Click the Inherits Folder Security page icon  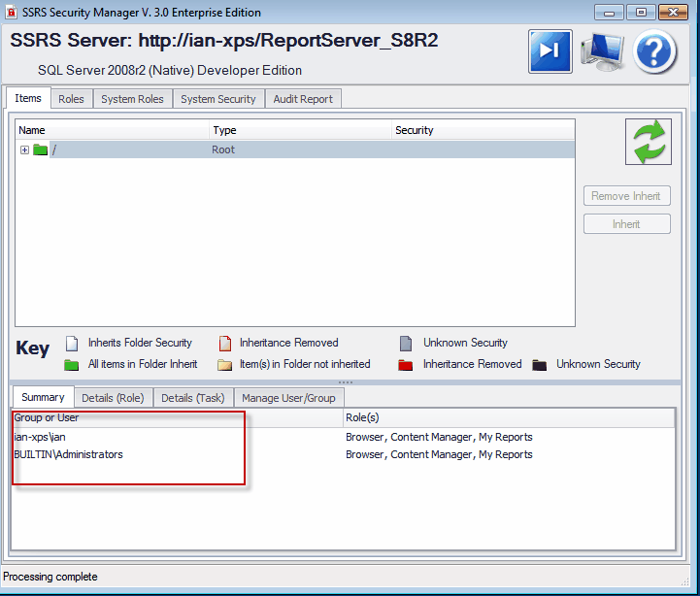[x=72, y=344]
